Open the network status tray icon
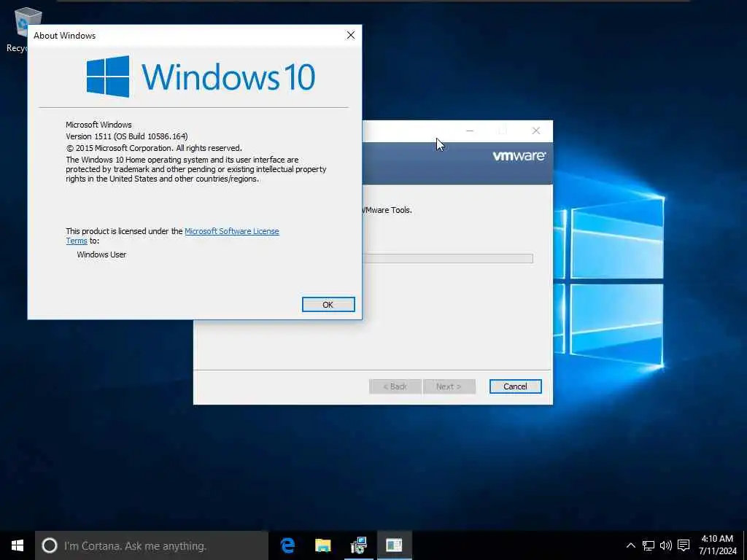 click(648, 545)
